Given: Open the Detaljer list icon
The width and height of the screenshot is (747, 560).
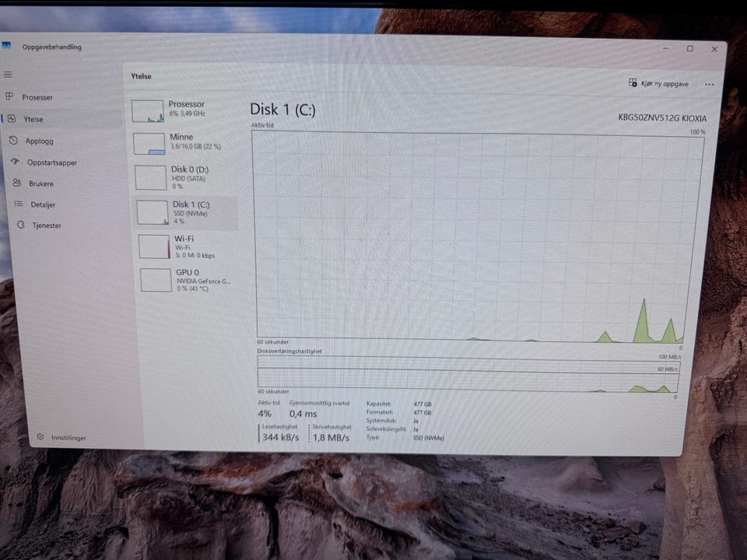Looking at the screenshot, I should tap(19, 204).
